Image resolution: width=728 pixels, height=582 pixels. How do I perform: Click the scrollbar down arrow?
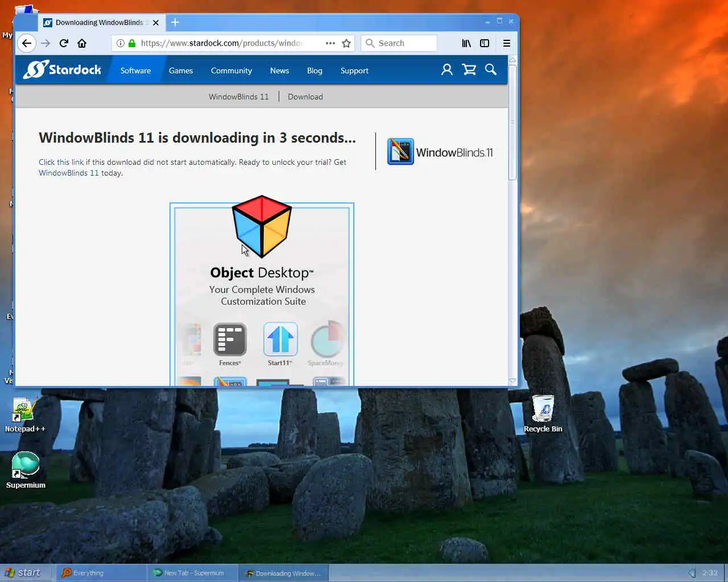click(x=512, y=380)
